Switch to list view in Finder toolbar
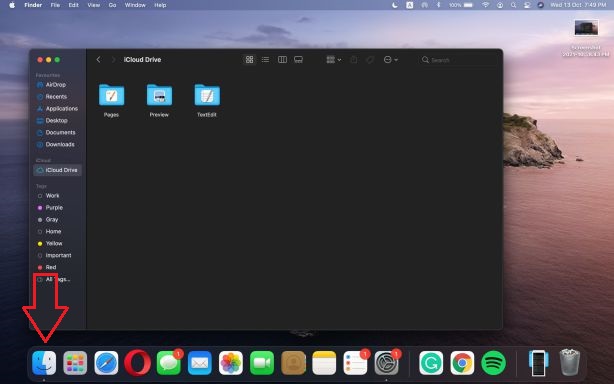The image size is (614, 384). coord(265,59)
